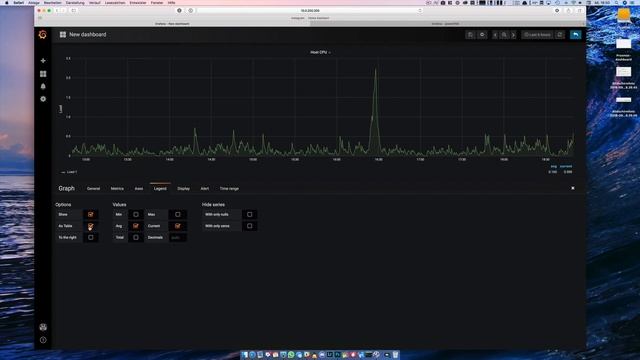The width and height of the screenshot is (640, 360).
Task: Toggle the Current value checkbox
Action: click(x=178, y=226)
